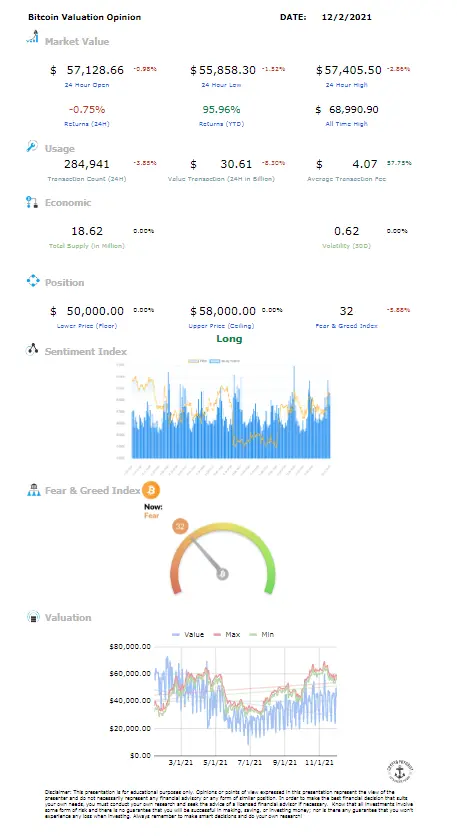Click the Economic heading

click(x=68, y=203)
